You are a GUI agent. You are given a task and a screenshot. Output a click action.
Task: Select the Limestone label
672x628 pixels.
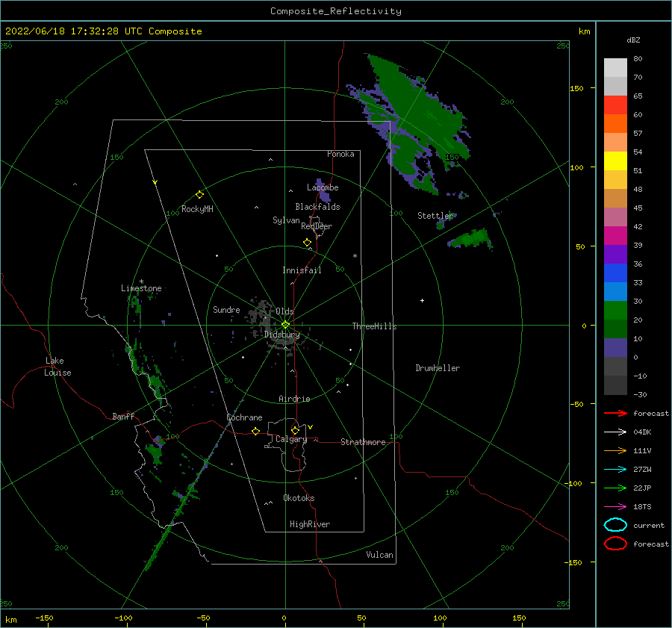[141, 288]
